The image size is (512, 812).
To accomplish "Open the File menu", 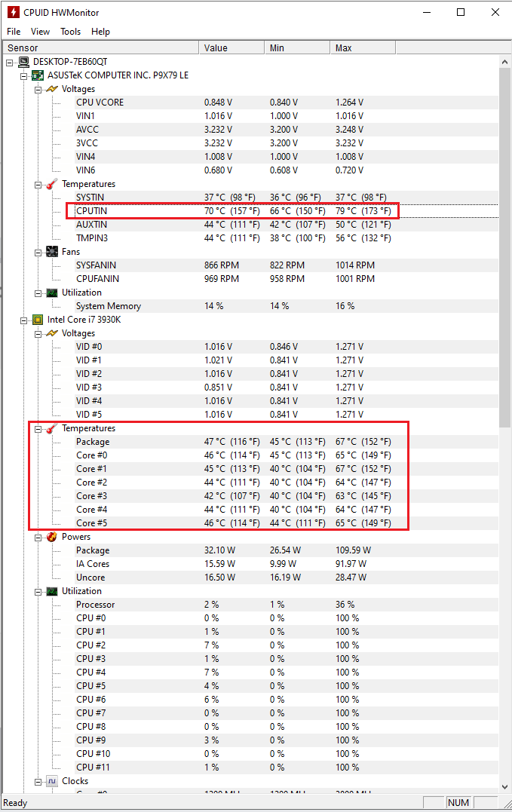I will (14, 32).
